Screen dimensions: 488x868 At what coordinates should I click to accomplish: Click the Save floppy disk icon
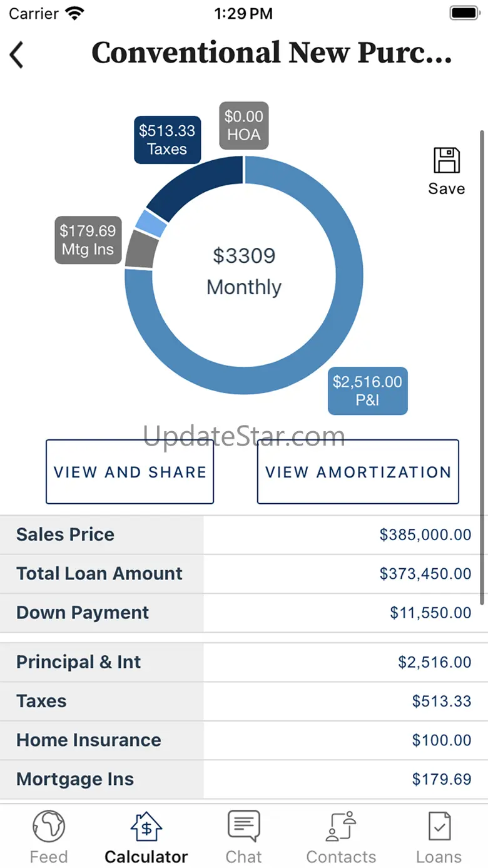coord(447,161)
